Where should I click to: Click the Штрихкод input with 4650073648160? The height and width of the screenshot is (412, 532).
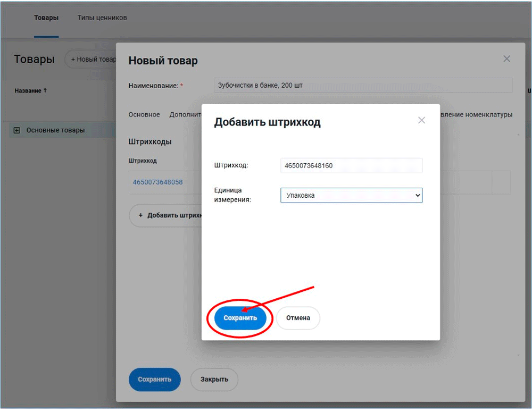tap(351, 166)
